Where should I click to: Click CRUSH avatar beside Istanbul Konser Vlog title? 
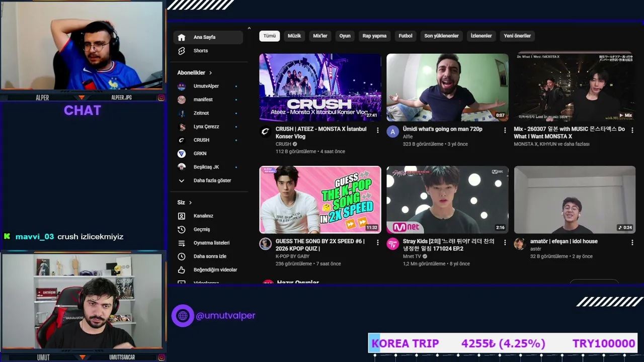[265, 132]
